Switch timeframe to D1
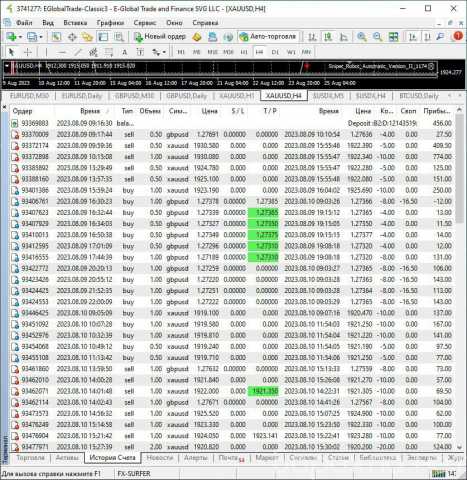467x480 pixels. [275, 52]
